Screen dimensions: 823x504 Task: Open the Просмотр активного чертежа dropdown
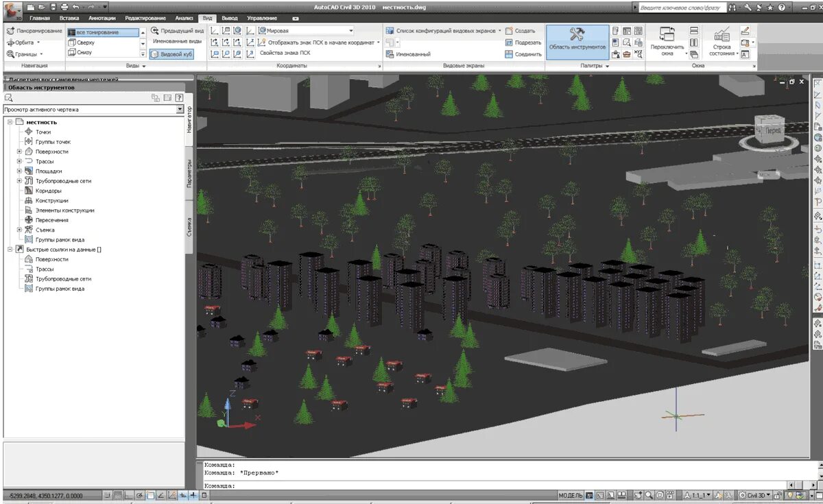[x=180, y=110]
